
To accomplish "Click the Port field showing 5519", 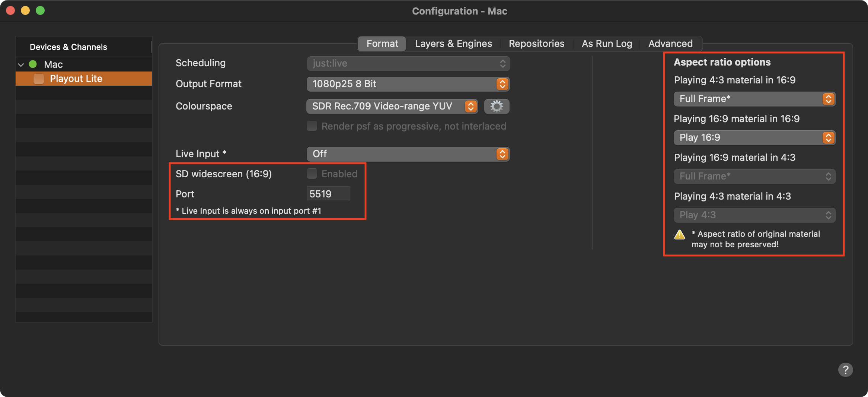I will click(x=329, y=194).
